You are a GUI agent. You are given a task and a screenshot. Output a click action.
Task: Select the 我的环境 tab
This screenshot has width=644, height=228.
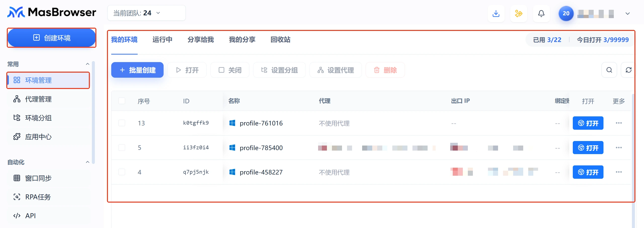pyautogui.click(x=124, y=40)
